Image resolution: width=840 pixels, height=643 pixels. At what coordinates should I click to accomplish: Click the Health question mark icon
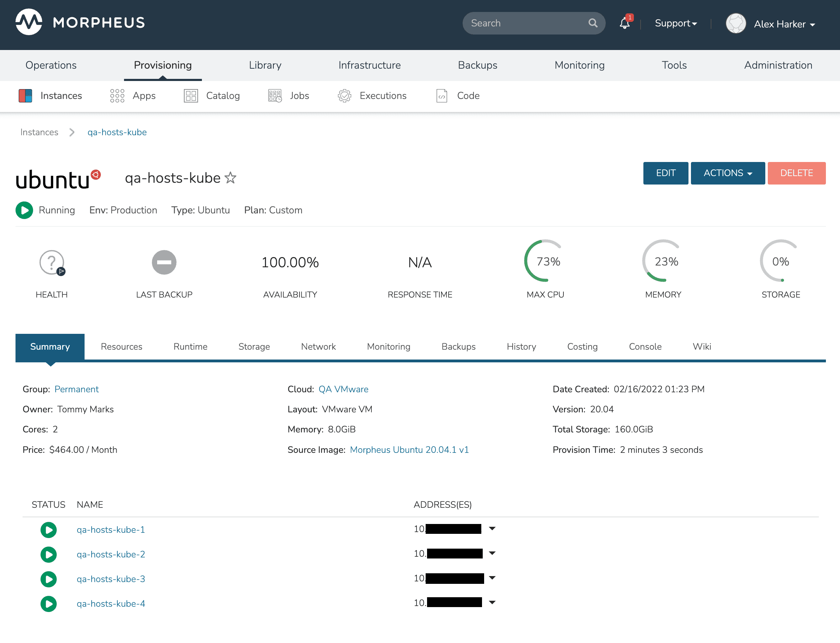(51, 262)
